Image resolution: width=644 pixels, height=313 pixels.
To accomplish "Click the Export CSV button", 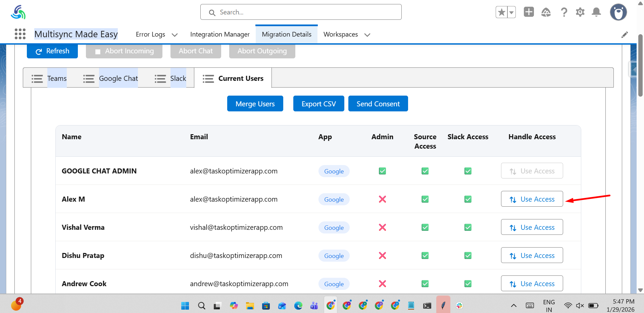I will pos(318,104).
